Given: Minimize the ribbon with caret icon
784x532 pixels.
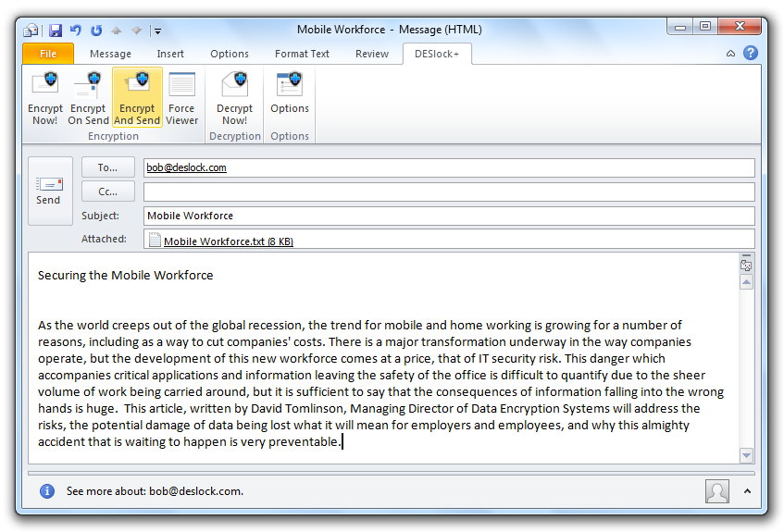Looking at the screenshot, I should (730, 54).
